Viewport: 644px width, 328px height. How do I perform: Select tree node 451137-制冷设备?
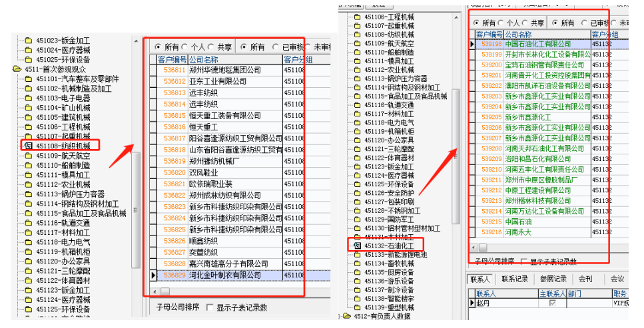coord(390,290)
